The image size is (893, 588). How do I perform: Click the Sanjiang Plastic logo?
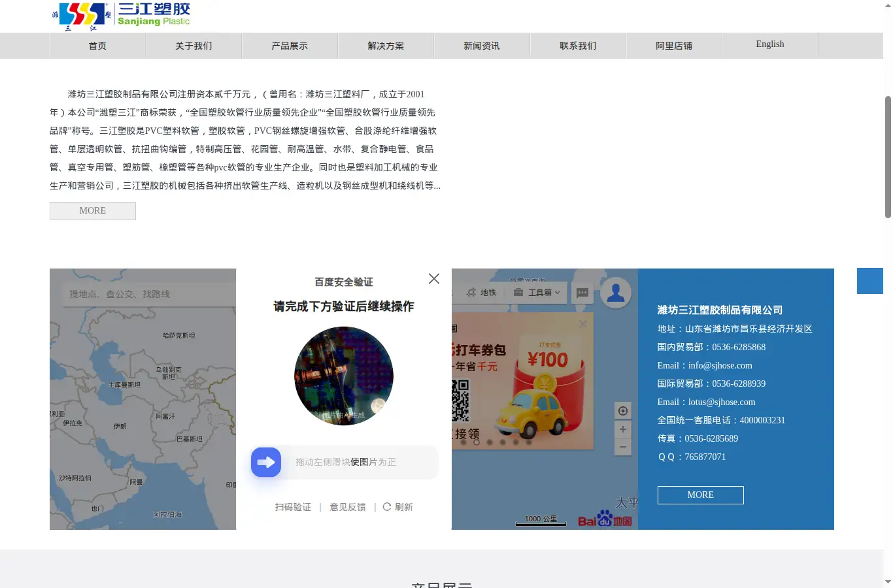(121, 17)
